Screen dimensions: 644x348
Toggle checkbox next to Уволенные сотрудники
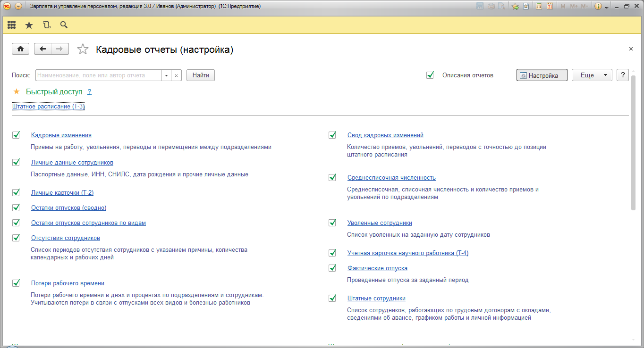tap(332, 223)
